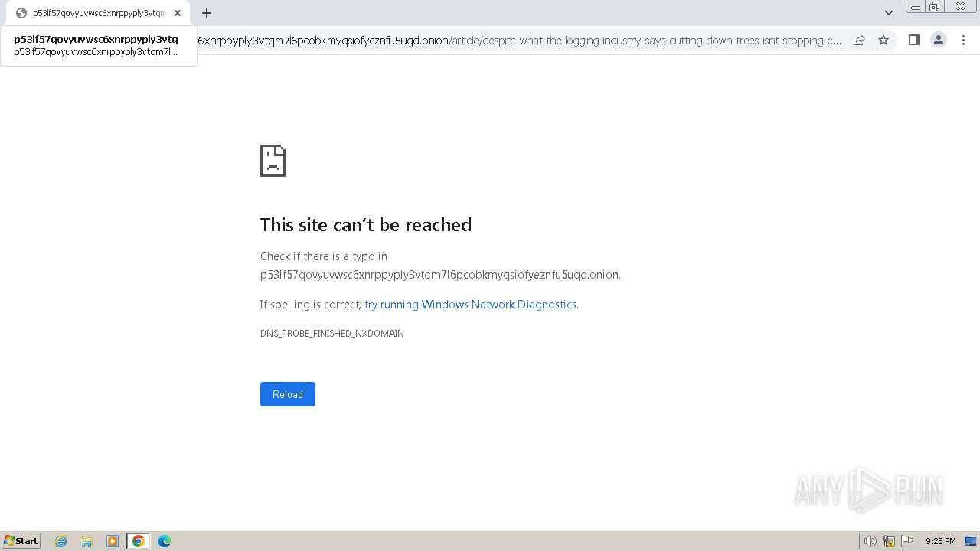The height and width of the screenshot is (551, 980).
Task: Open the Windows Start menu
Action: coord(21,541)
